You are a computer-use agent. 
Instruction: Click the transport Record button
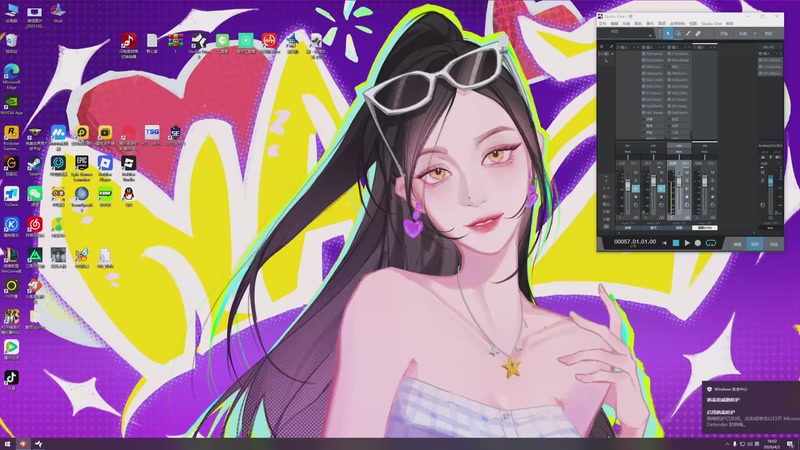click(698, 243)
